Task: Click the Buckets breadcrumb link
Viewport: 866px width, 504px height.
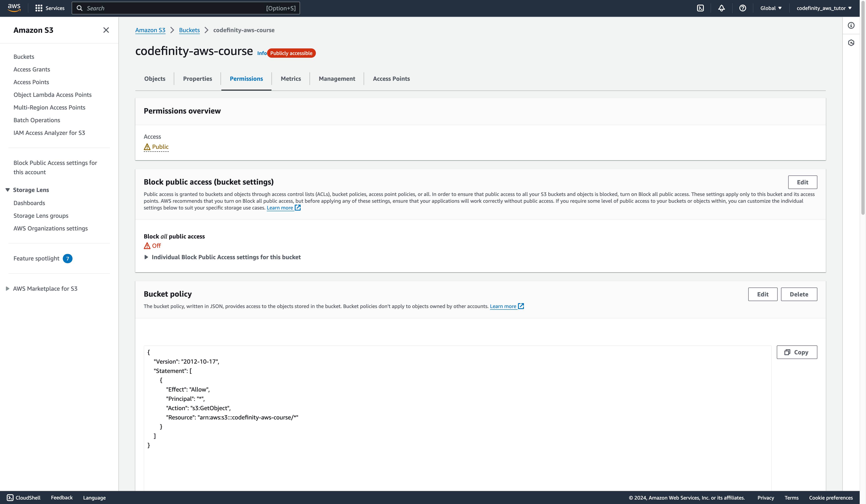Action: point(189,30)
